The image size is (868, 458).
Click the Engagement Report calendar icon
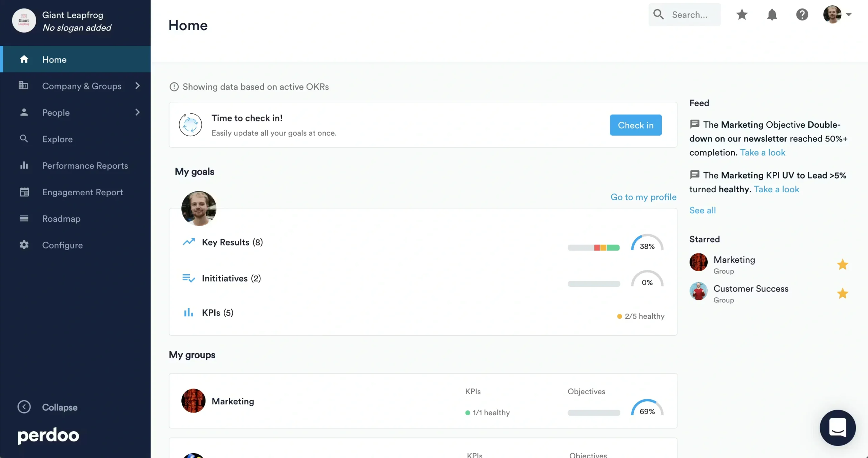pyautogui.click(x=24, y=192)
